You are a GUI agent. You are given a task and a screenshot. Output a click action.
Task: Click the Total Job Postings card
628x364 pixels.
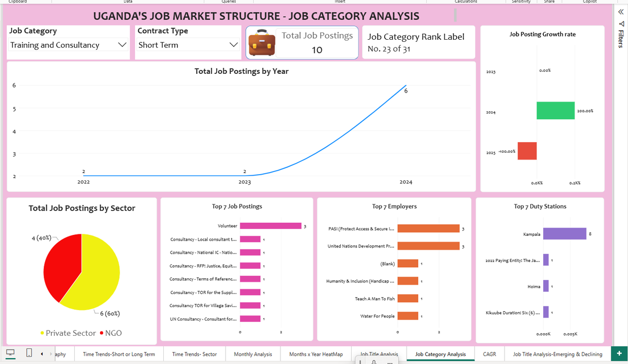point(302,42)
